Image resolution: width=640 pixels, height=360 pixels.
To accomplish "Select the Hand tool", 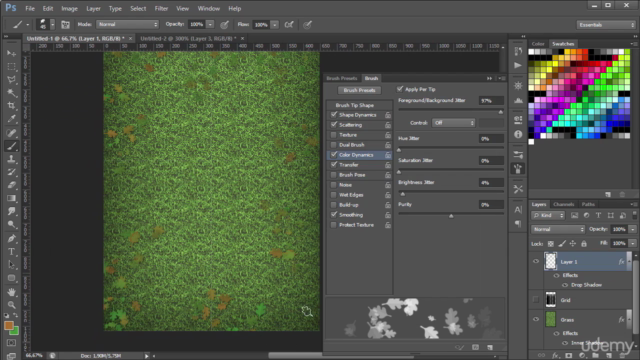I will [x=11, y=292].
